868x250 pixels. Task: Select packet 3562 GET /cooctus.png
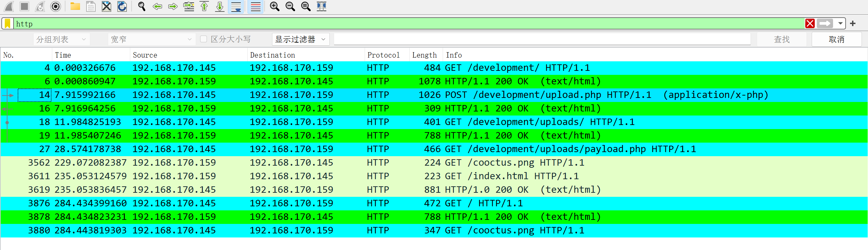434,163
